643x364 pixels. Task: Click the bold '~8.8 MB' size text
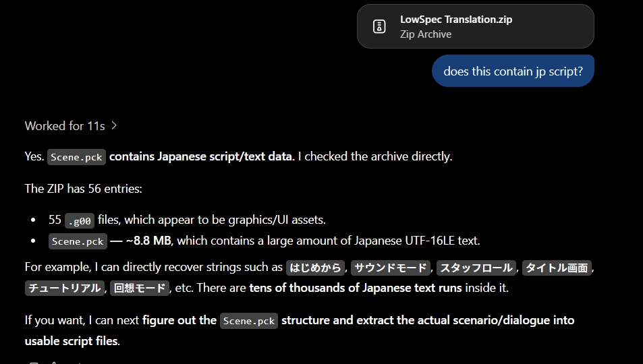[x=148, y=240]
